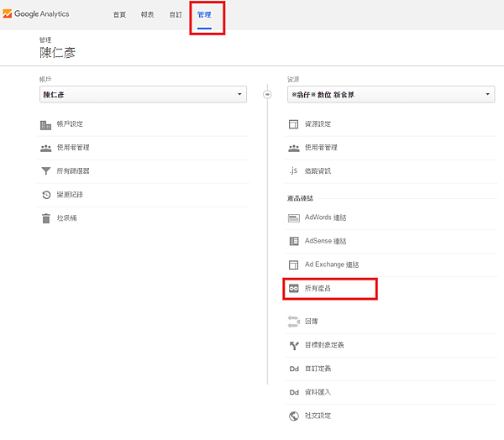Click the AdWords linking icon
The image size is (504, 440).
click(x=294, y=218)
